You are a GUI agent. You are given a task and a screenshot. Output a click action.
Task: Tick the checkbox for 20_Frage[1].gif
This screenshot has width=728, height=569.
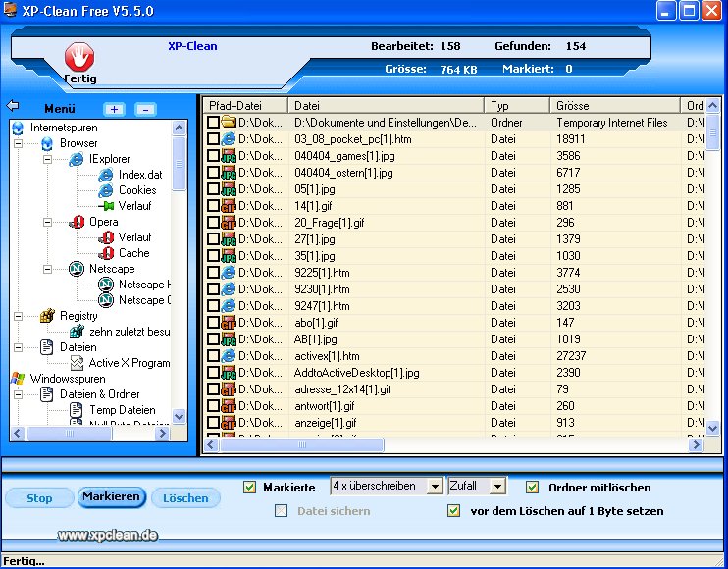[213, 223]
